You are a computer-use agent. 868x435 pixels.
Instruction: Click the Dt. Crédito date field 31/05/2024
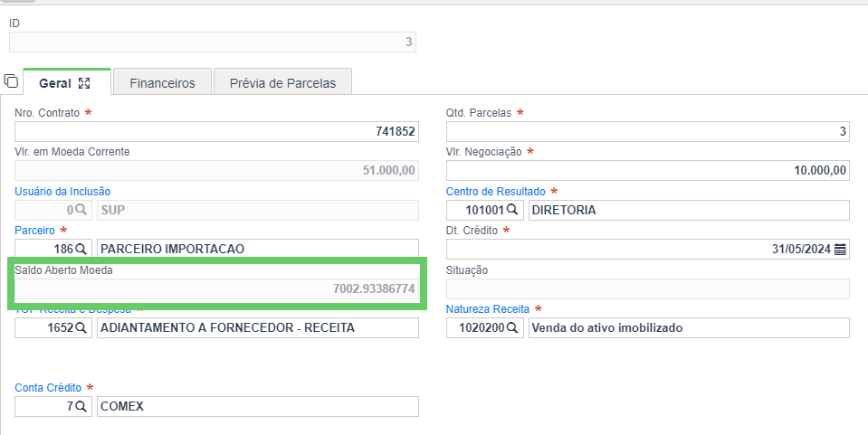click(648, 249)
